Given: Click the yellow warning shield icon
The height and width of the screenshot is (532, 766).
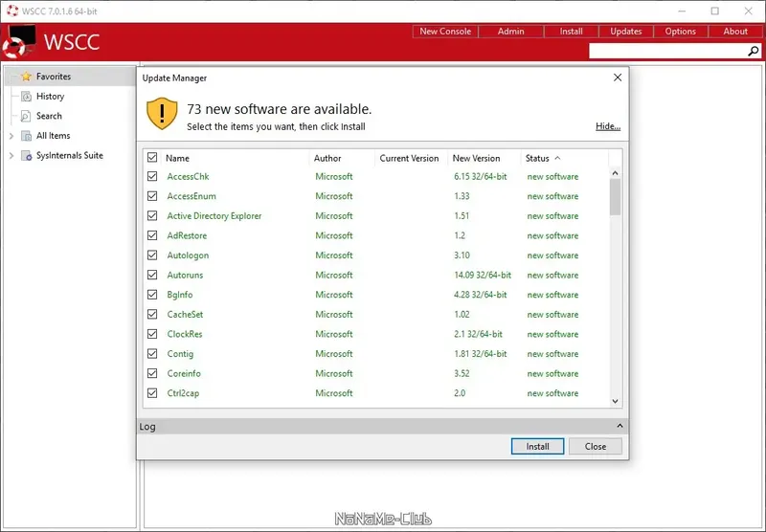Looking at the screenshot, I should tap(162, 114).
